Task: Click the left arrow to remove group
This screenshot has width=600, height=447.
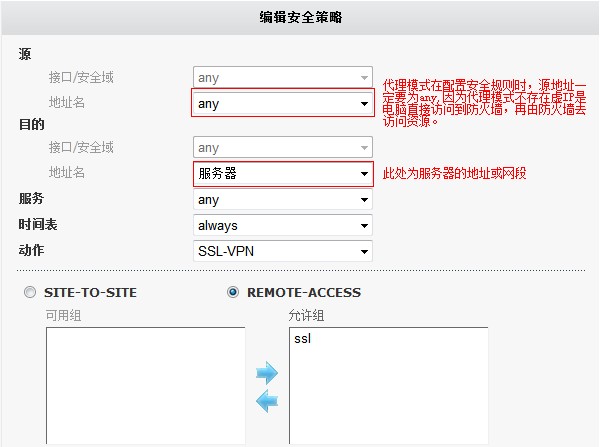Action: pos(267,401)
